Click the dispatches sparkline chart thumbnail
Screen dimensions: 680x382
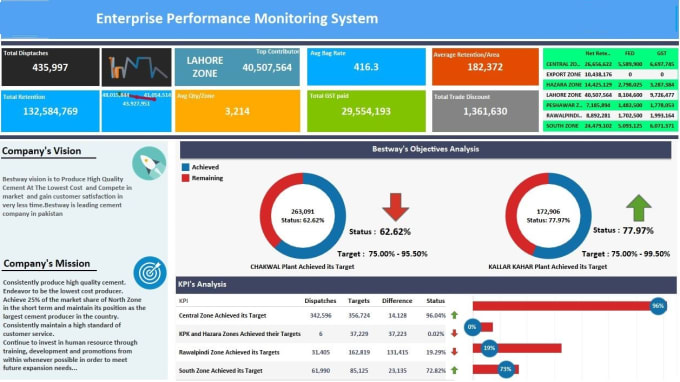point(137,67)
